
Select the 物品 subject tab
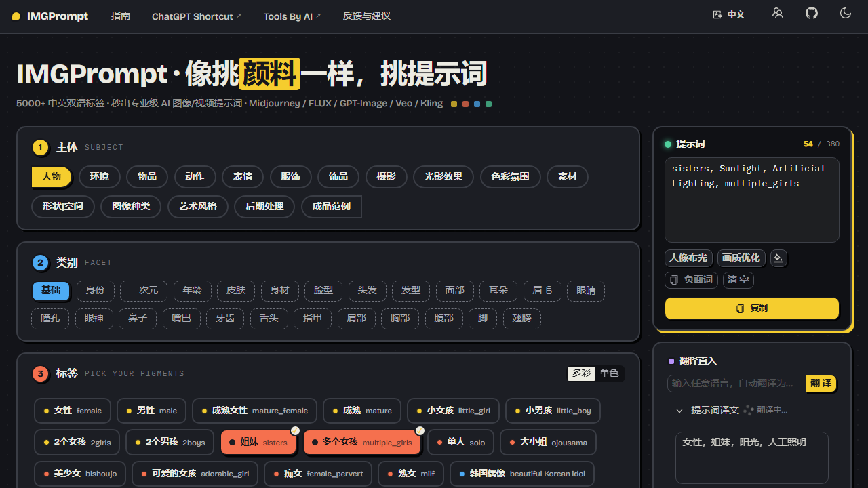[x=147, y=176]
